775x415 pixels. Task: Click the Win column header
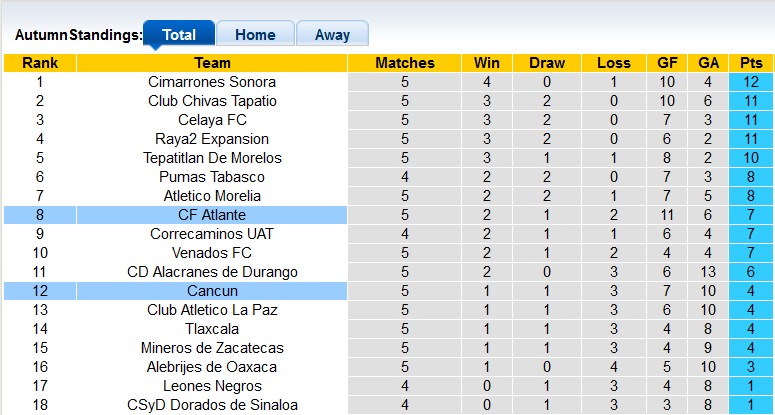[x=487, y=63]
